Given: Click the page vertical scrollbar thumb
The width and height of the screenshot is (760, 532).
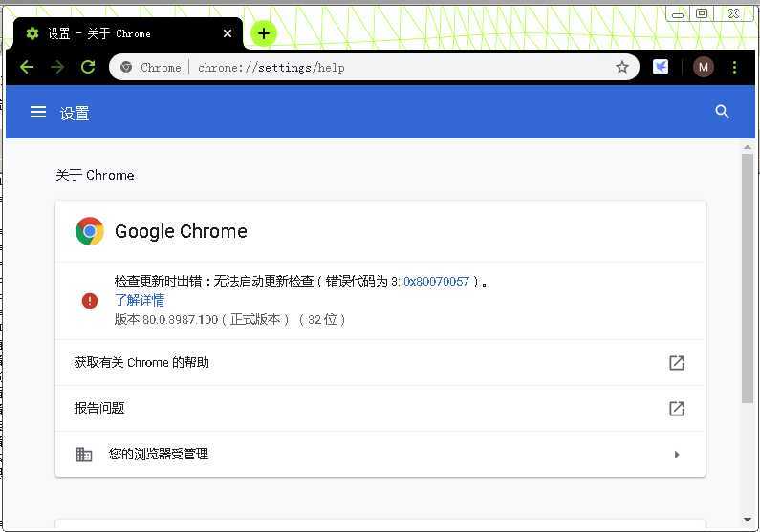Looking at the screenshot, I should (747, 278).
